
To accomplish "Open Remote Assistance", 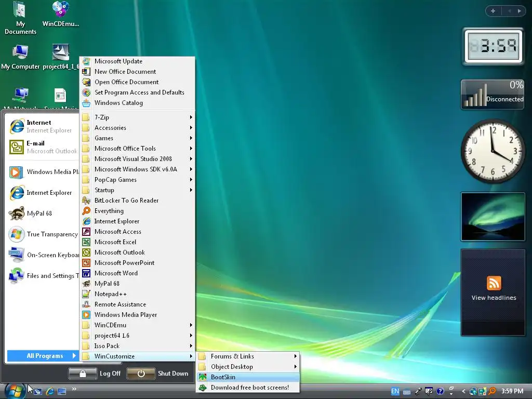I will [138, 304].
